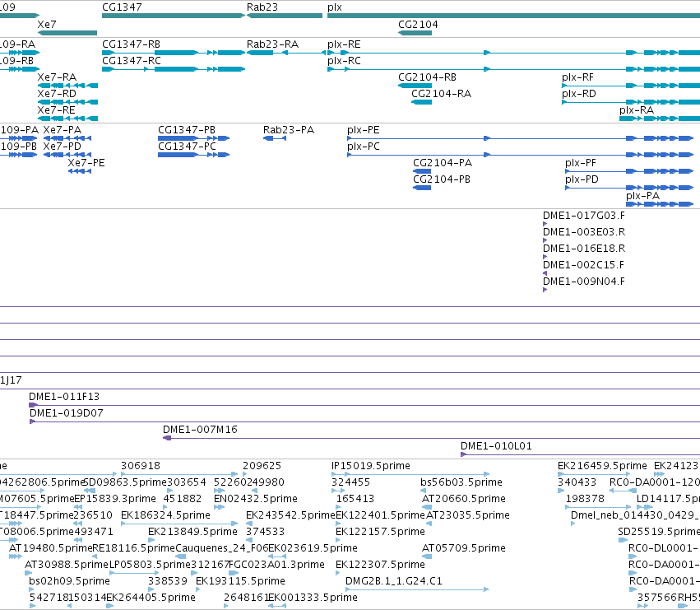Screen dimensions: 700x610
Task: Click transcript plx-RF
Action: [631, 86]
